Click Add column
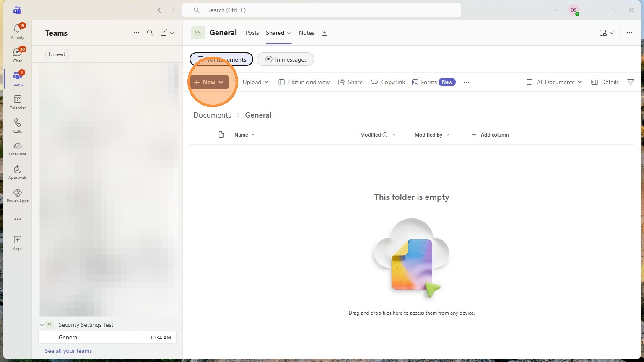Screen dimensions: 644x362 pyautogui.click(x=490, y=135)
